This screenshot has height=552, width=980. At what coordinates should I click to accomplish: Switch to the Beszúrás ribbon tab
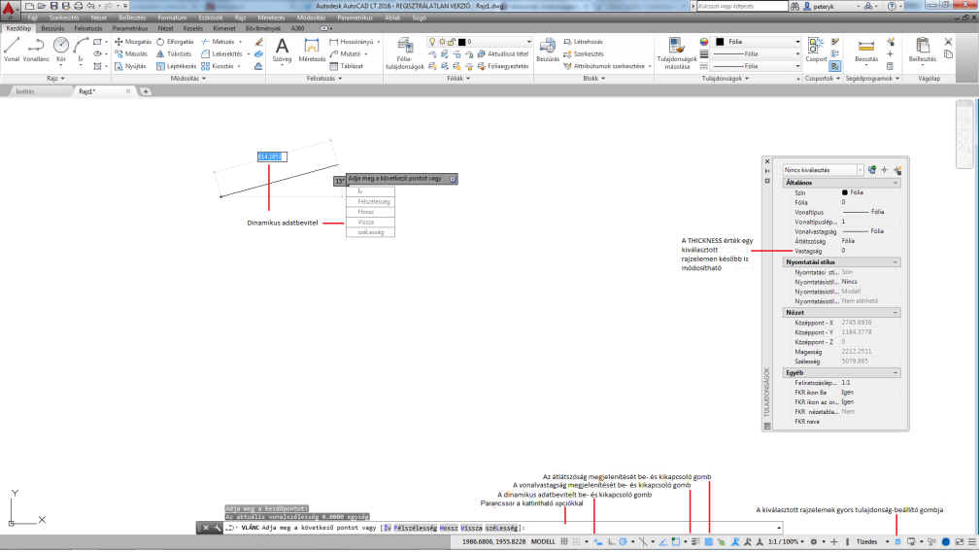(52, 29)
